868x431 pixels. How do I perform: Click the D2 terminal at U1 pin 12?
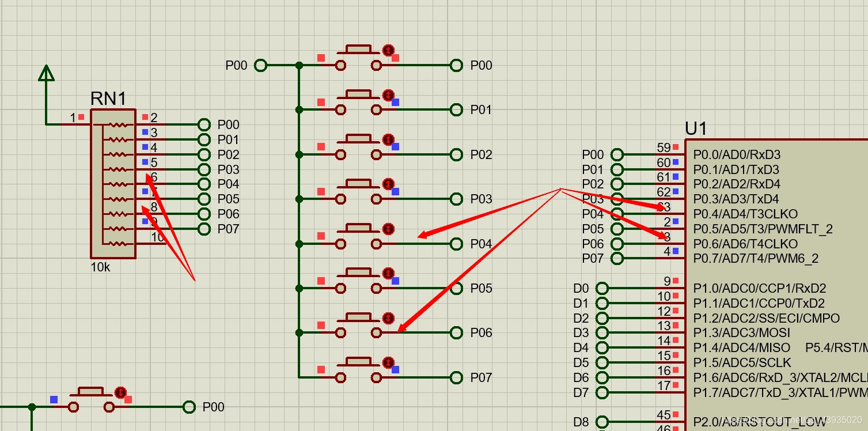602,318
